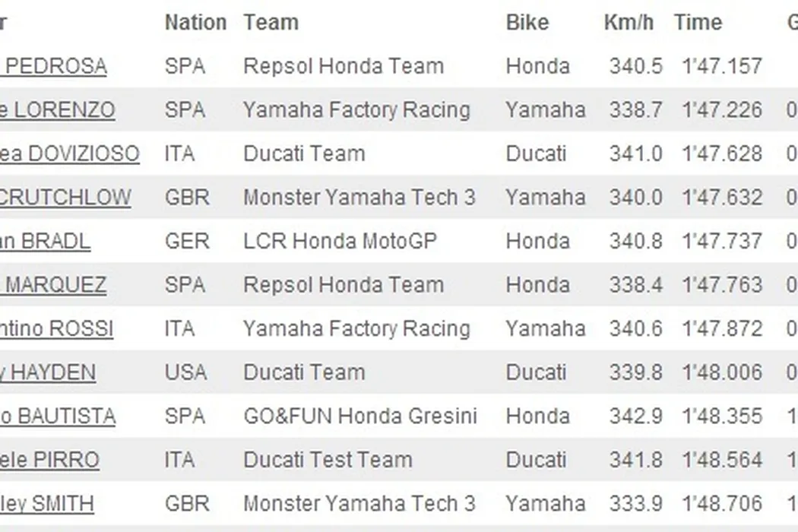Viewport: 798px width, 532px height.
Task: Select the CRUTCHLOW rider link
Action: [x=65, y=198]
